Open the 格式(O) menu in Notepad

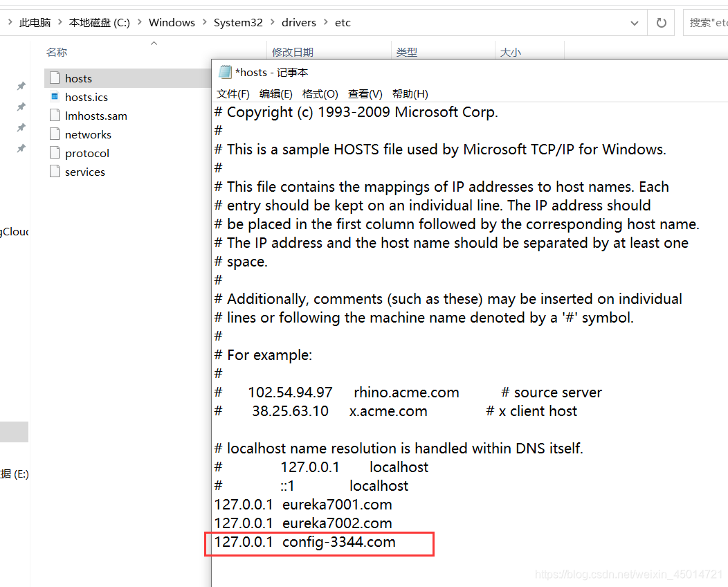(x=320, y=94)
